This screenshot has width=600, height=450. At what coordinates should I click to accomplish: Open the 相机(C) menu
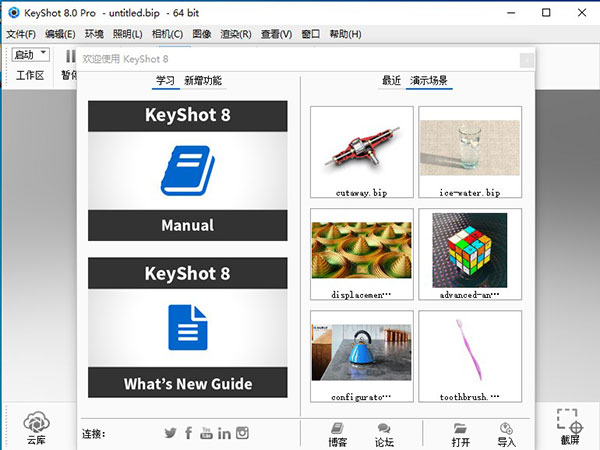click(167, 34)
